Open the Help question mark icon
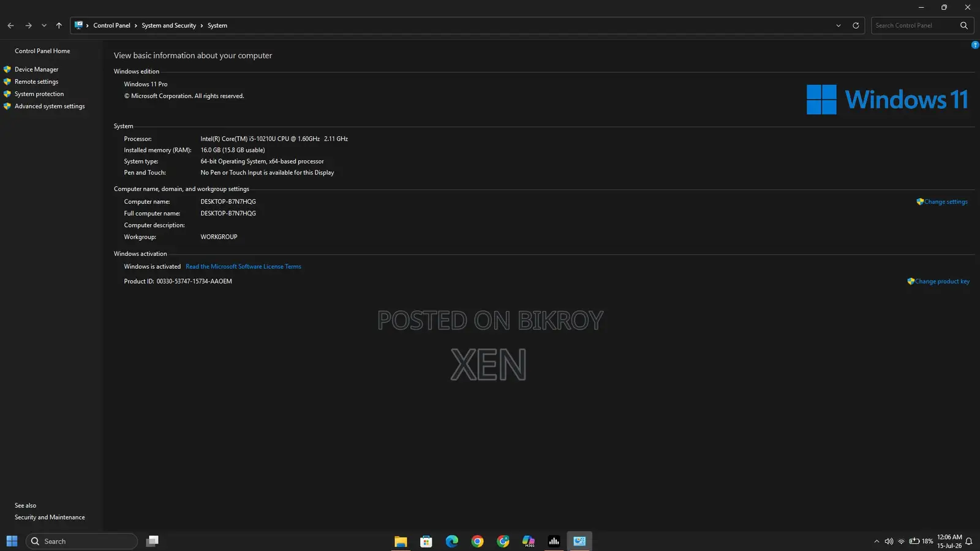This screenshot has width=980, height=551. coord(975,45)
